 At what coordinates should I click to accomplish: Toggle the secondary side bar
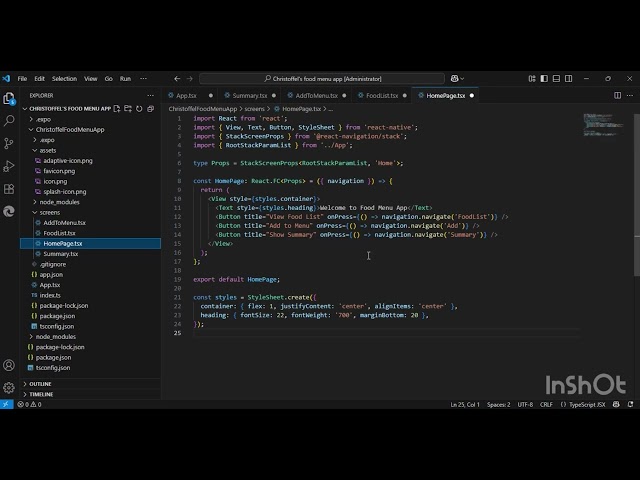pyautogui.click(x=569, y=78)
